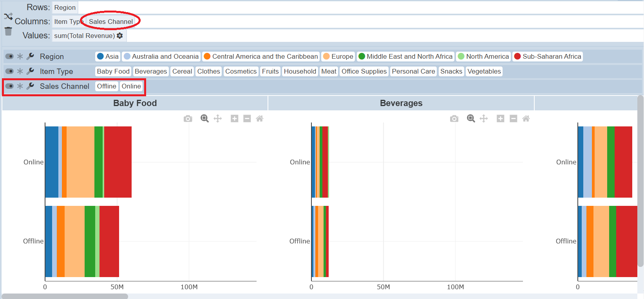This screenshot has width=644, height=299.
Task: Select zoom magnifier tool on Baby Food chart
Action: click(204, 119)
